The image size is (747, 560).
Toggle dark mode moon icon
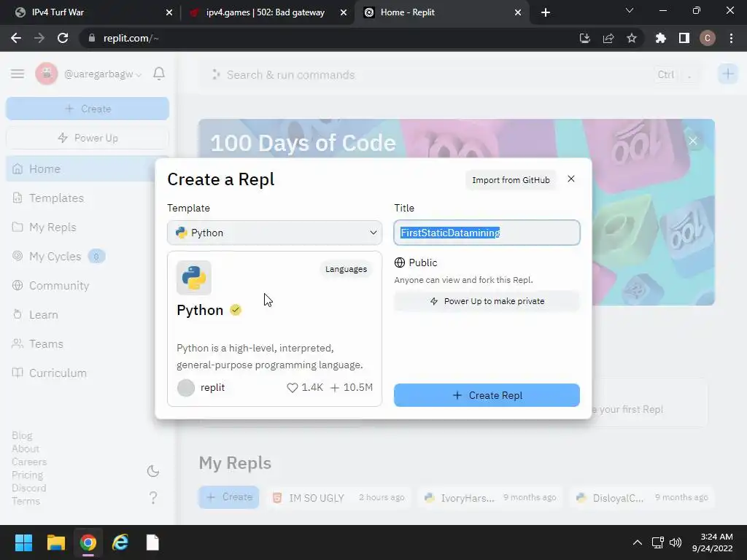(x=153, y=472)
